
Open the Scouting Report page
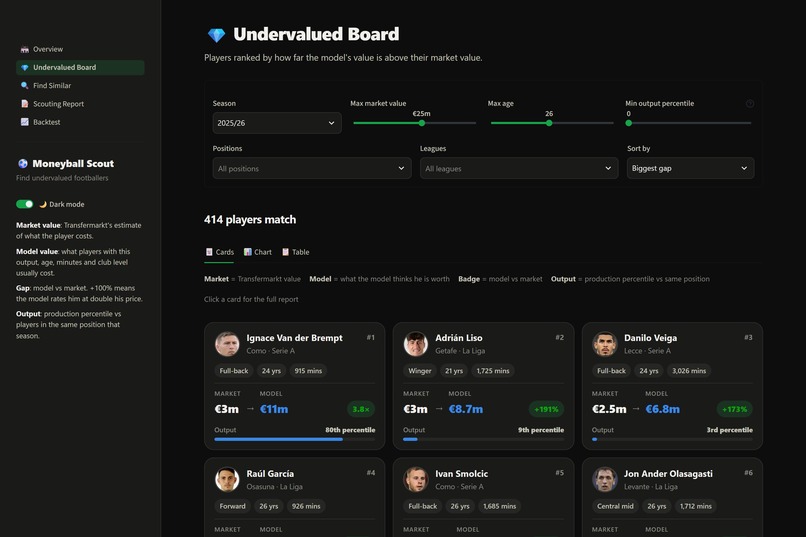pyautogui.click(x=80, y=104)
